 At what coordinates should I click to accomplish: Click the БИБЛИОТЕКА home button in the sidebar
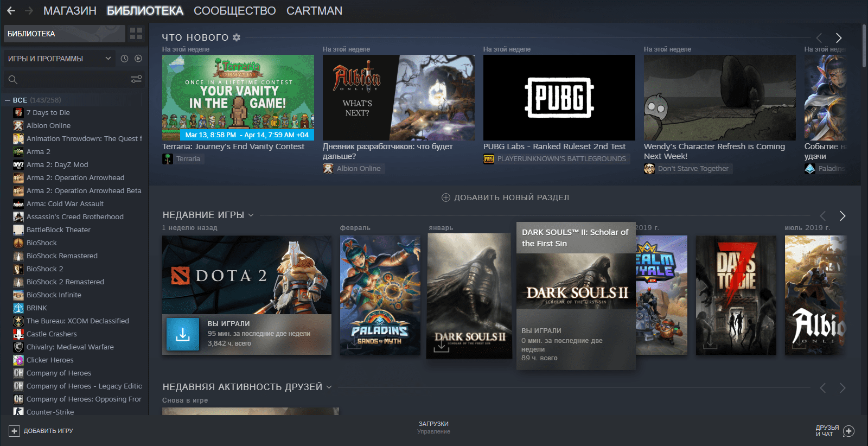[65, 34]
